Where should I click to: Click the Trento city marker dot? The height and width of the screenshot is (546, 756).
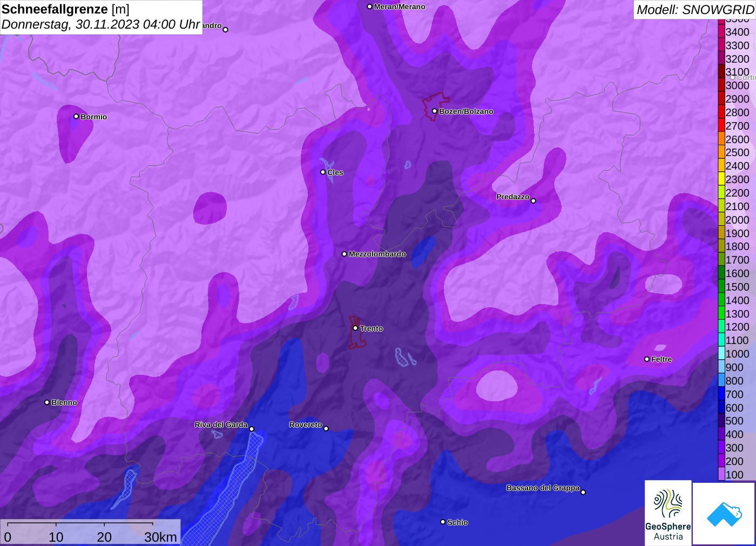pos(355,328)
